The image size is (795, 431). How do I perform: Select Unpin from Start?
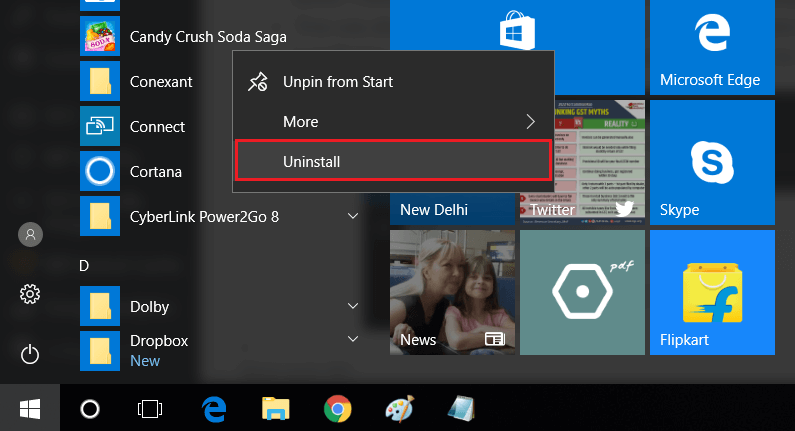393,82
